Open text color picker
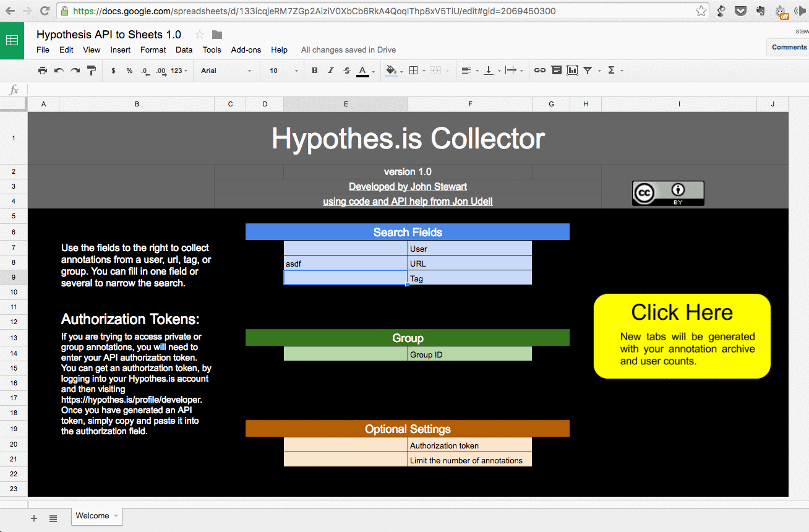Viewport: 809px width, 532px height. [x=363, y=71]
